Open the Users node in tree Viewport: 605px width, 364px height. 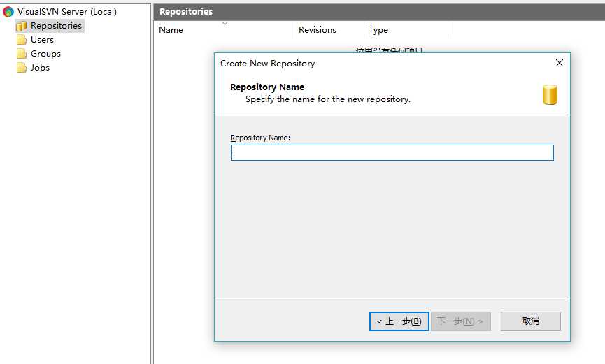(42, 40)
